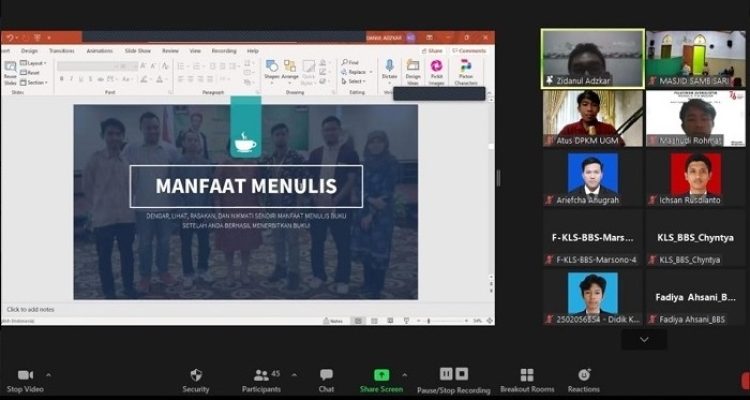Select Ariefcha Anugrah video tile

593,178
